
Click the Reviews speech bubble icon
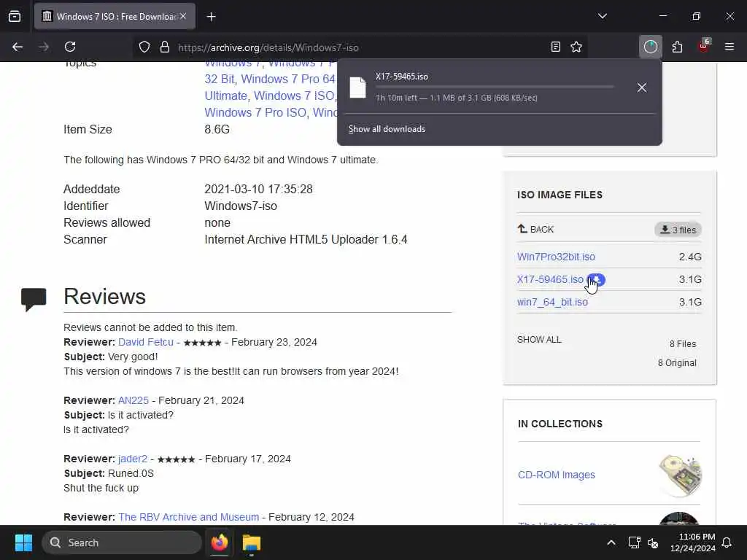pyautogui.click(x=34, y=299)
